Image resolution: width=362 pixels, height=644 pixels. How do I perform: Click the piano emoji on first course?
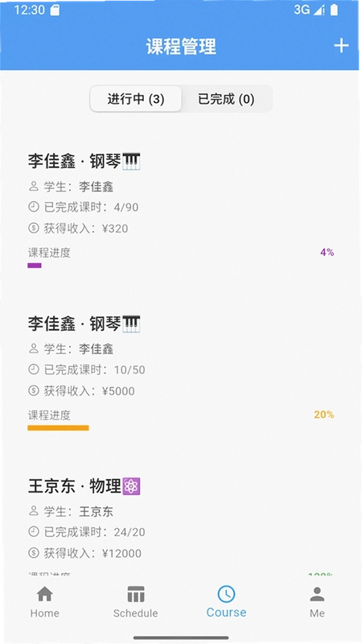[x=131, y=162]
